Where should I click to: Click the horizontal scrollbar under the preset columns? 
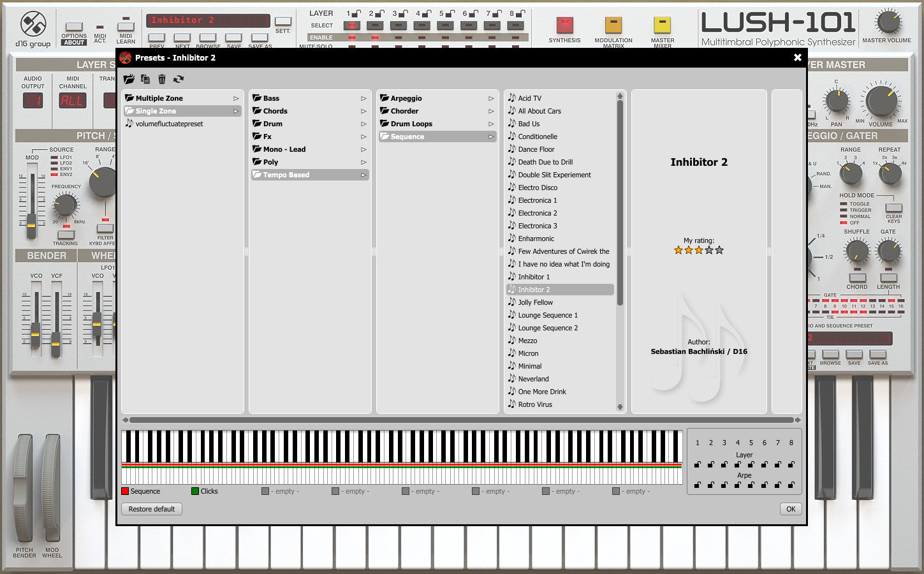coord(461,420)
